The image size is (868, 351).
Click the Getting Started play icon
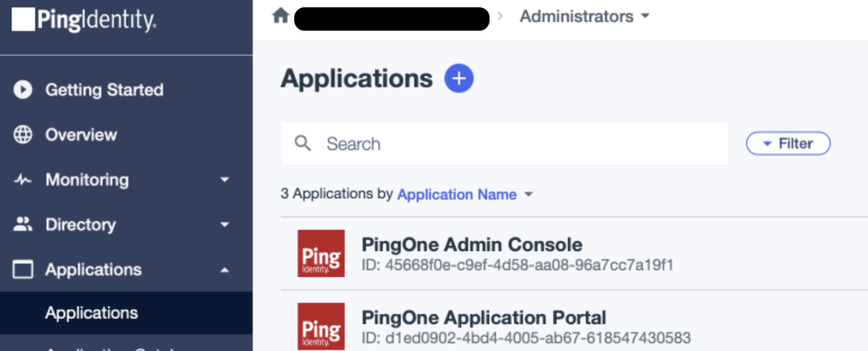(22, 89)
